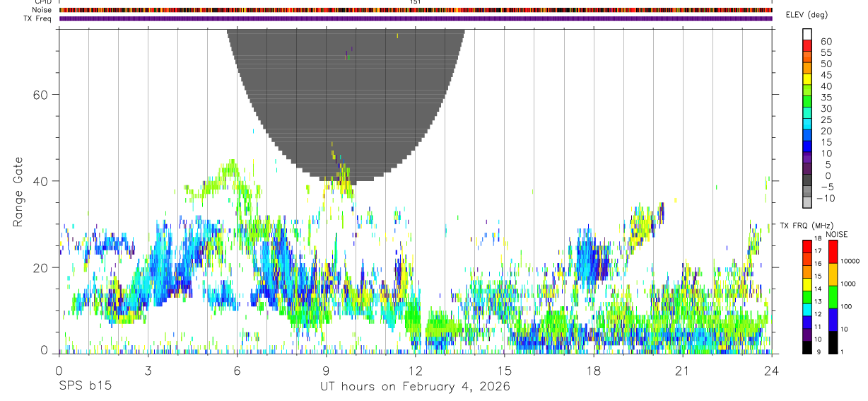Image resolution: width=868 pixels, height=401 pixels.
Task: Click the 40 label on the ELEV colorbar
Action: (826, 86)
